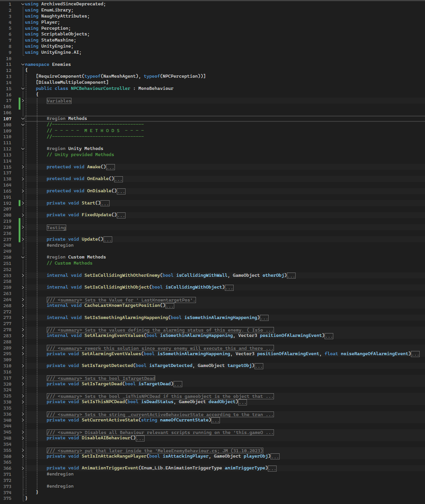The width and height of the screenshot is (425, 504).
Task: Expand the AnimationTriggerEvent method fold arrow
Action: pos(23,468)
